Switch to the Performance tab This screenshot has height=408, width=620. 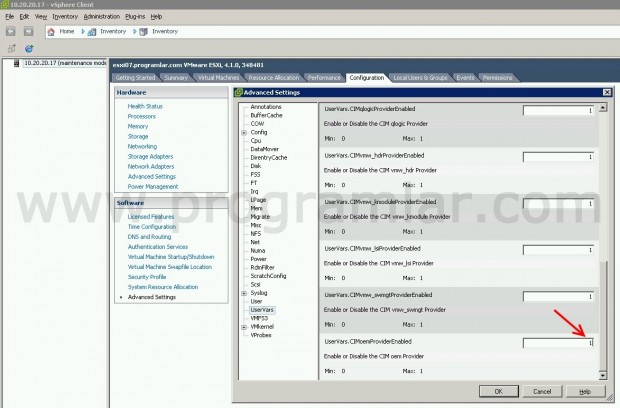(x=324, y=77)
